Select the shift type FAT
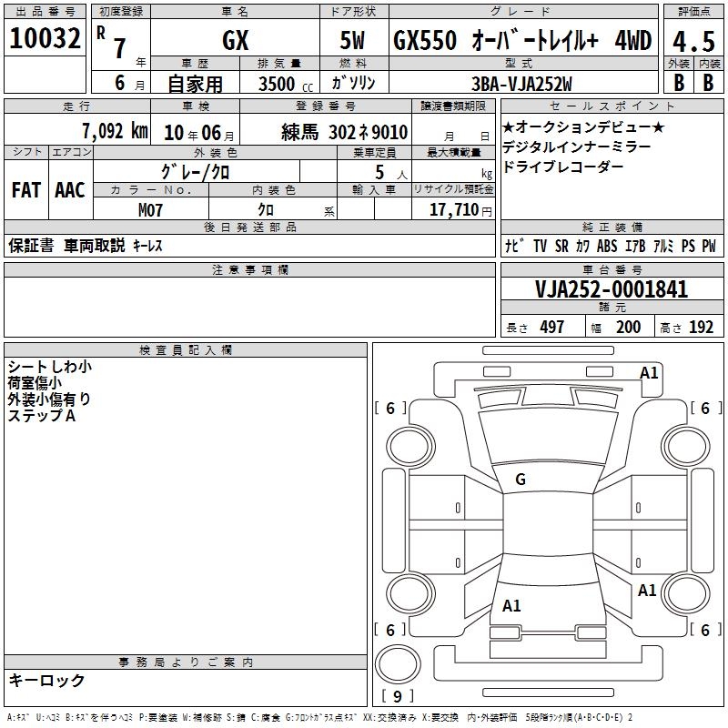 coord(26,190)
